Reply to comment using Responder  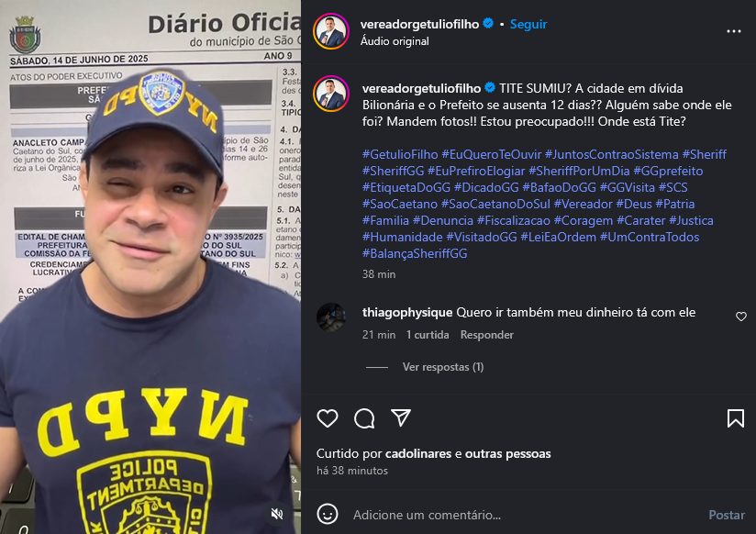tap(486, 335)
